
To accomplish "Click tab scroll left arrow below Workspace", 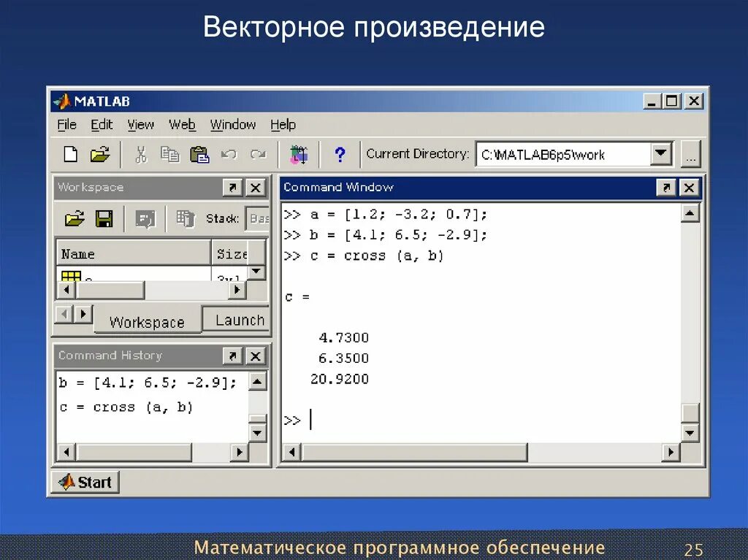I will tap(65, 315).
